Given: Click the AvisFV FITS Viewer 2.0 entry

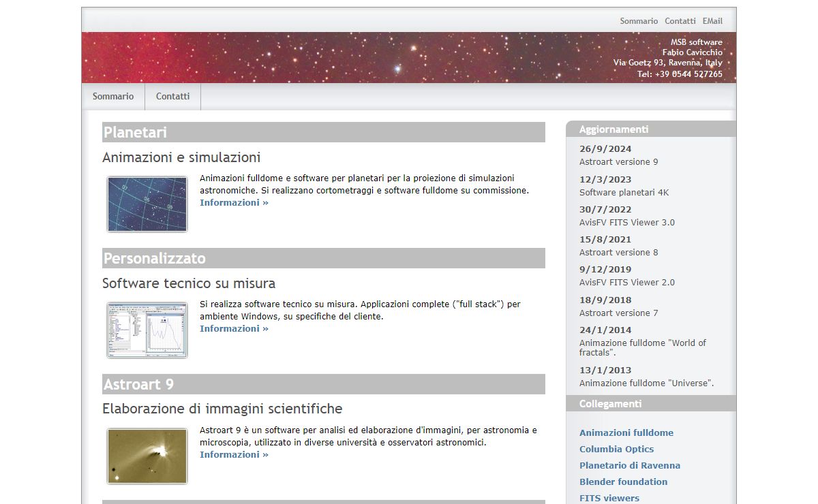Looking at the screenshot, I should pos(627,283).
